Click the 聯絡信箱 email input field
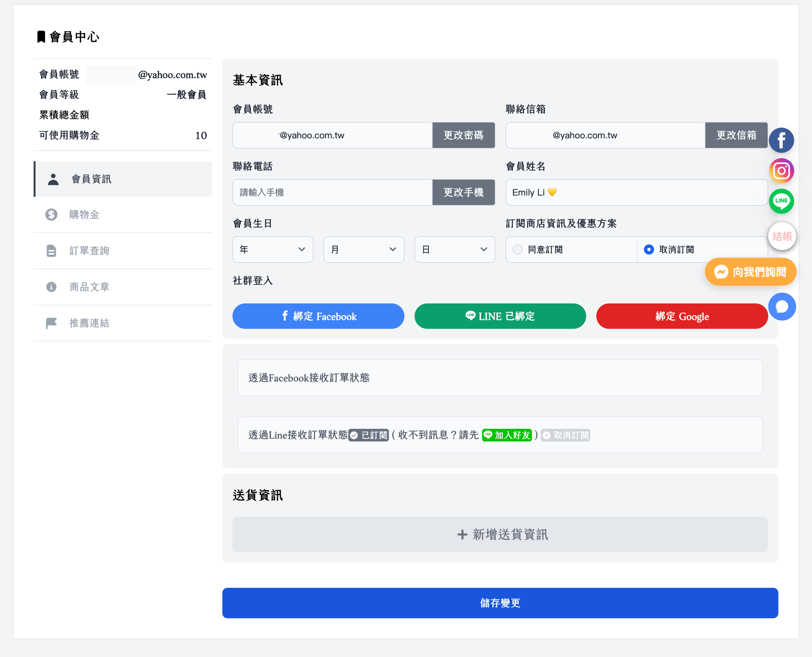 click(606, 135)
